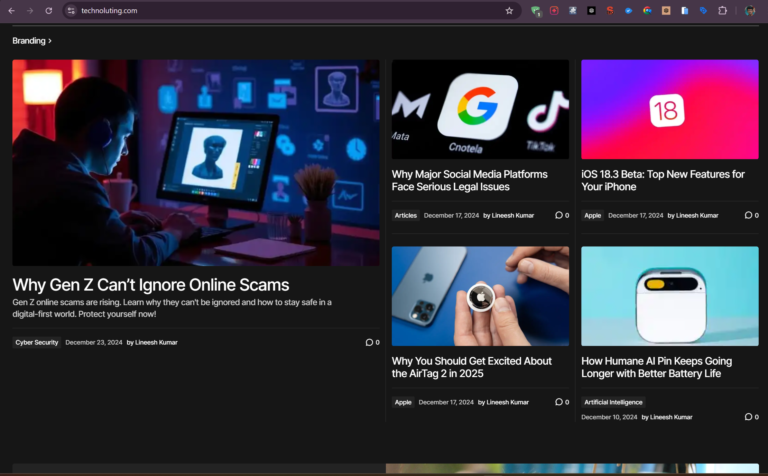
Task: Open the black square extension icon
Action: [591, 10]
